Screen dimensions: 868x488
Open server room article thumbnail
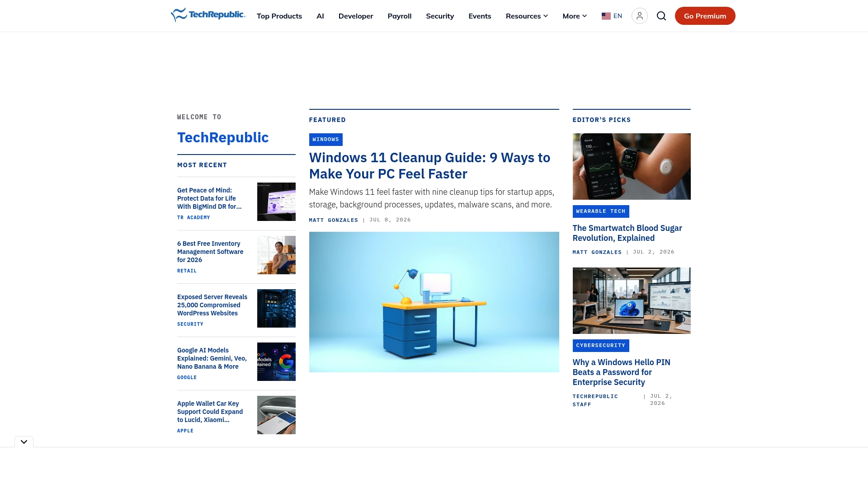(276, 308)
